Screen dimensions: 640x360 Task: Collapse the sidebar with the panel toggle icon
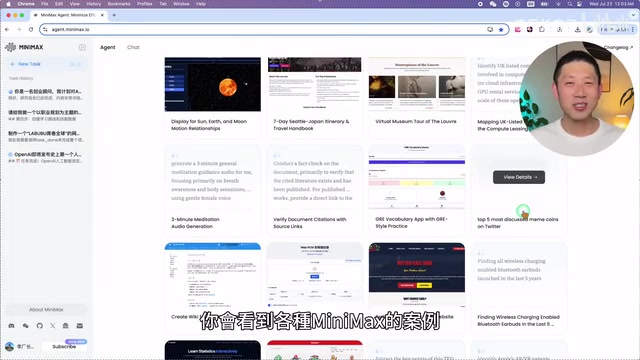pos(82,47)
